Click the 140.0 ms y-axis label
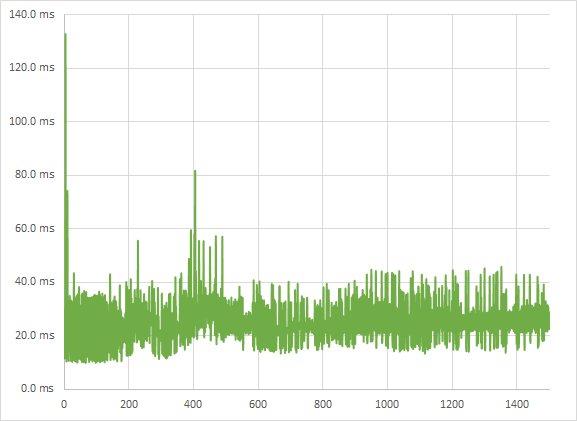 coord(32,14)
